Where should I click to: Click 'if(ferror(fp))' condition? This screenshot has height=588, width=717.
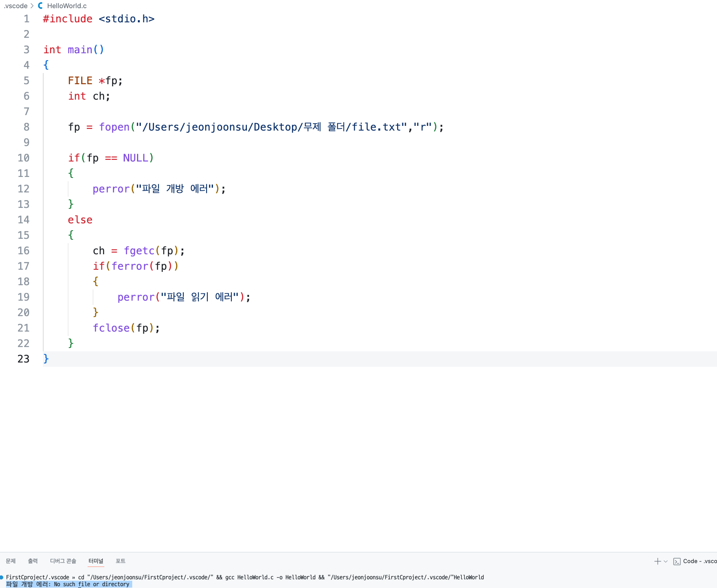pos(136,266)
